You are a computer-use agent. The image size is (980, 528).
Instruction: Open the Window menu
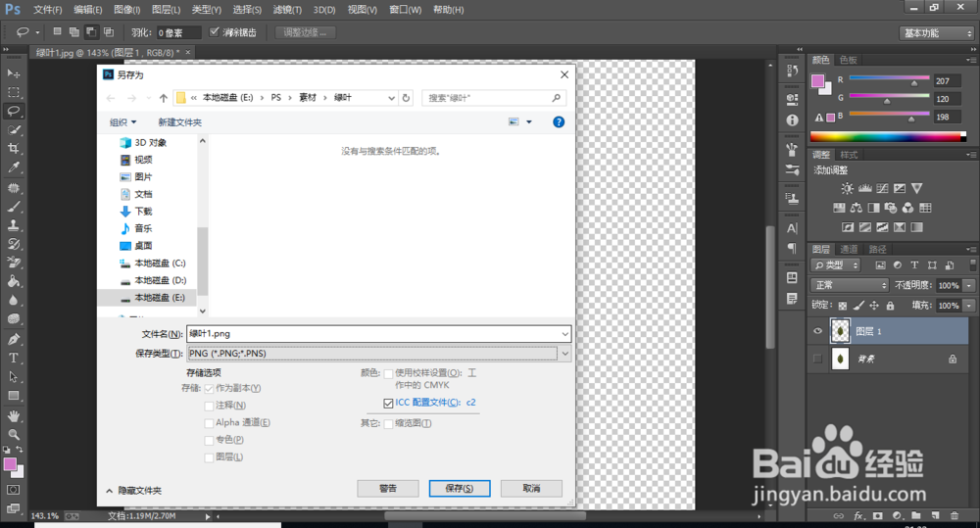[x=405, y=10]
